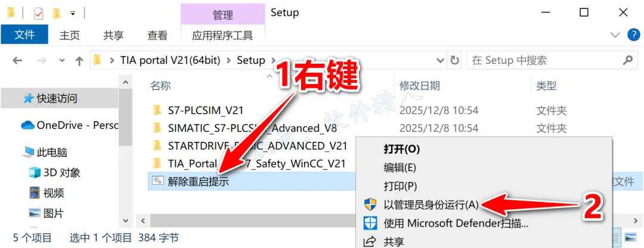Open the Quick Access Toolbar customize dropdown

point(73,14)
